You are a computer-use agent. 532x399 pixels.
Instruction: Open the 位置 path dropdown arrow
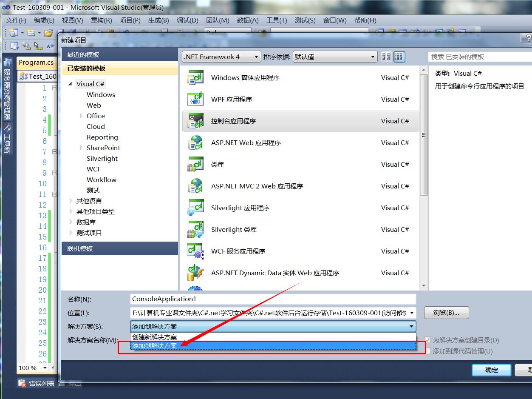[411, 313]
